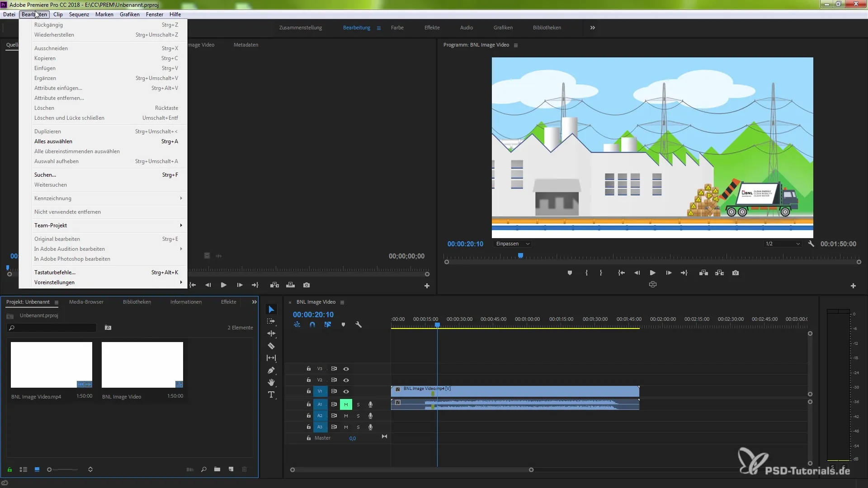Image resolution: width=868 pixels, height=488 pixels.
Task: Open Metadaten panel tab
Action: coord(245,45)
